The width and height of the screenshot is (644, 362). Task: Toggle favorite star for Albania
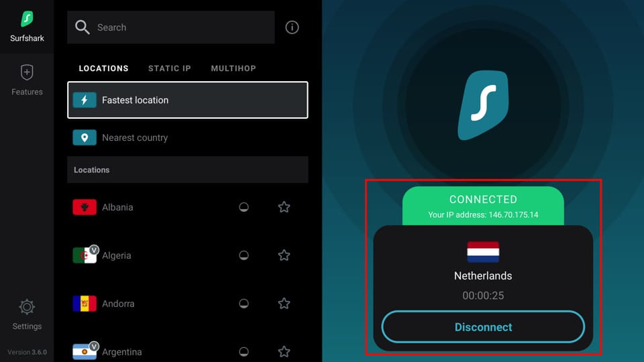click(x=284, y=207)
